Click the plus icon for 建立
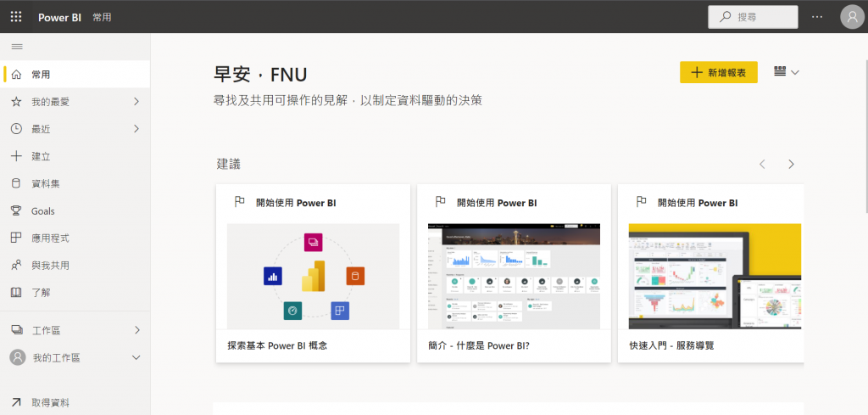The image size is (868, 415). click(x=17, y=156)
